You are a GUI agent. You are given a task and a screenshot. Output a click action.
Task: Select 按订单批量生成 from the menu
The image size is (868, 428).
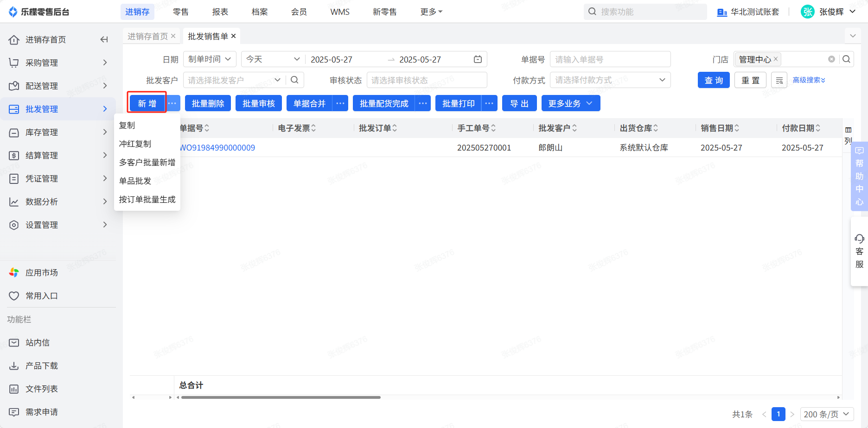pyautogui.click(x=147, y=199)
